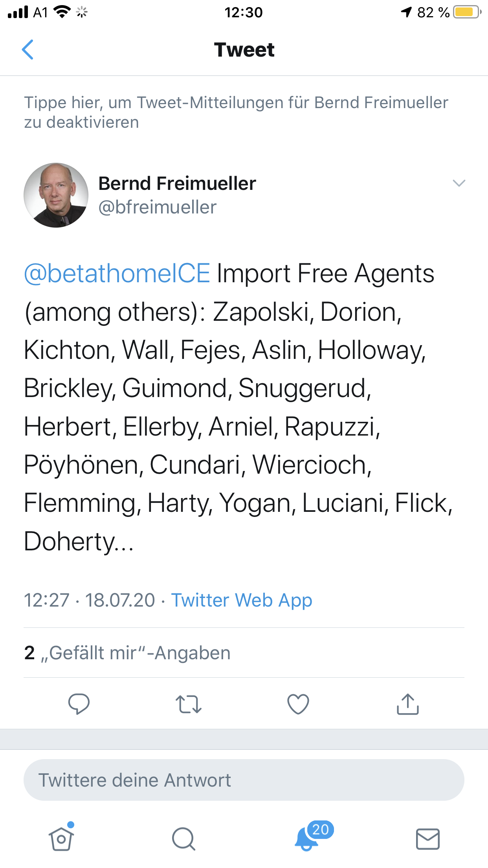Open direct messages envelope icon
This screenshot has height=868, width=488.
[427, 839]
